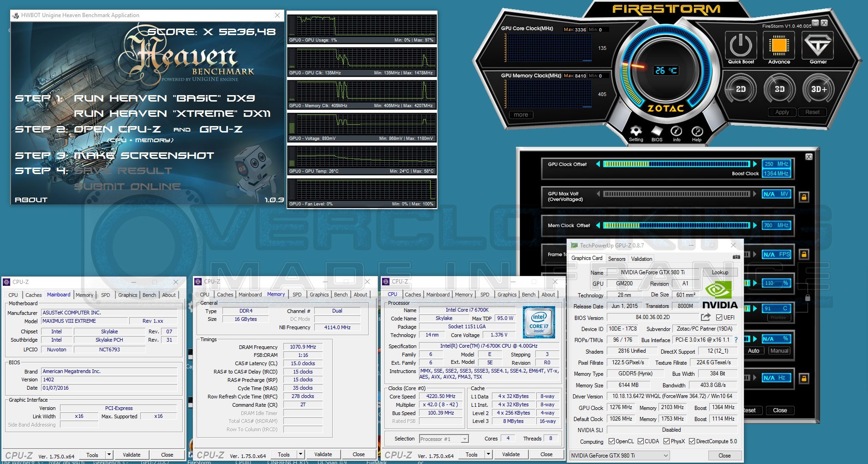Screen dimensions: 868x464
Task: Click the Hz row padlock icon
Action: 803,378
